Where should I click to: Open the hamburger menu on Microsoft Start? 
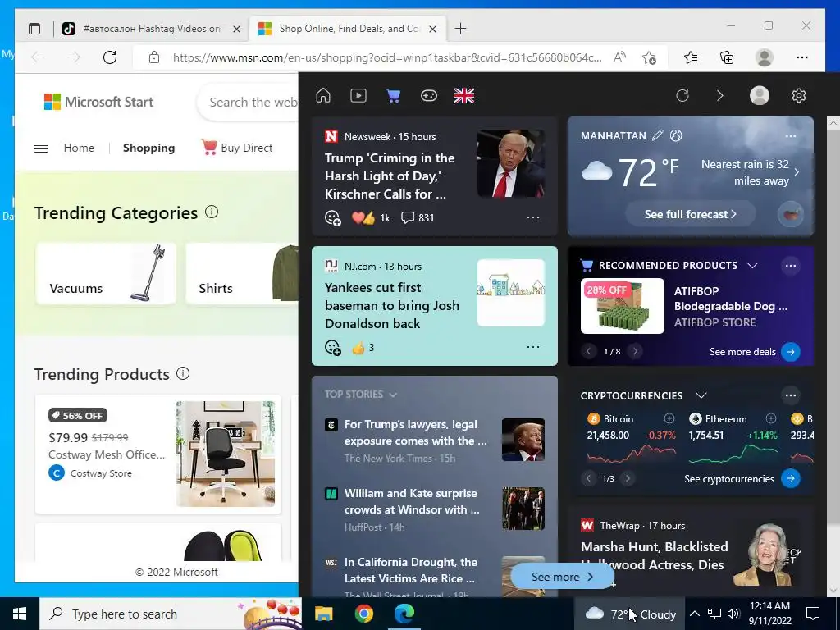tap(41, 148)
